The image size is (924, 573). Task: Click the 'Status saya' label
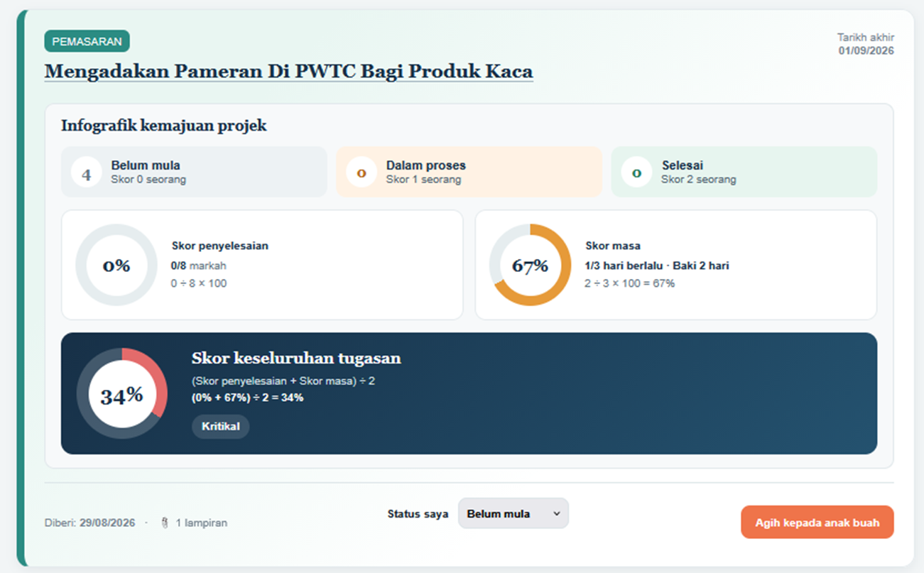[418, 514]
